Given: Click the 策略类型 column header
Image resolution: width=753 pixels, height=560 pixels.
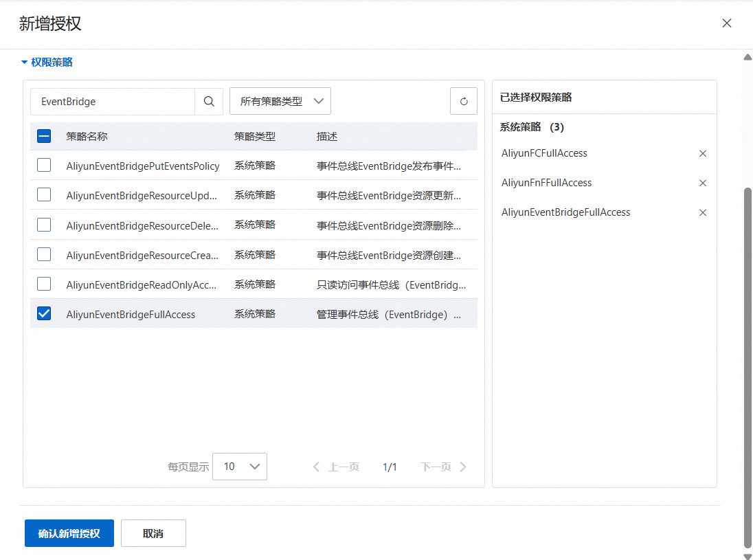Looking at the screenshot, I should click(255, 137).
